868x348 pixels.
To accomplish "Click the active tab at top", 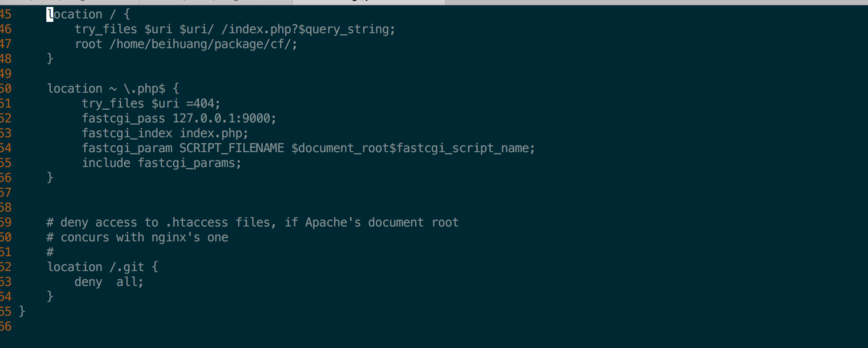I will tap(368, 2).
